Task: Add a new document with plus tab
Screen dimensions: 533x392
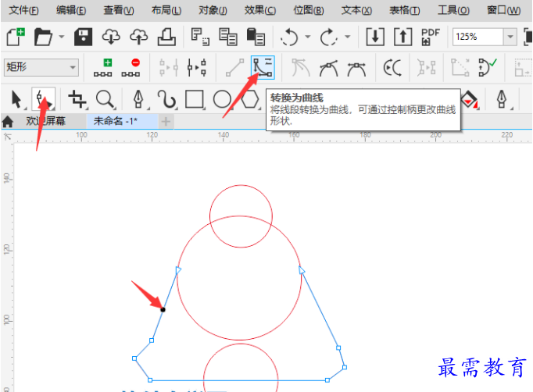Action: pos(166,121)
